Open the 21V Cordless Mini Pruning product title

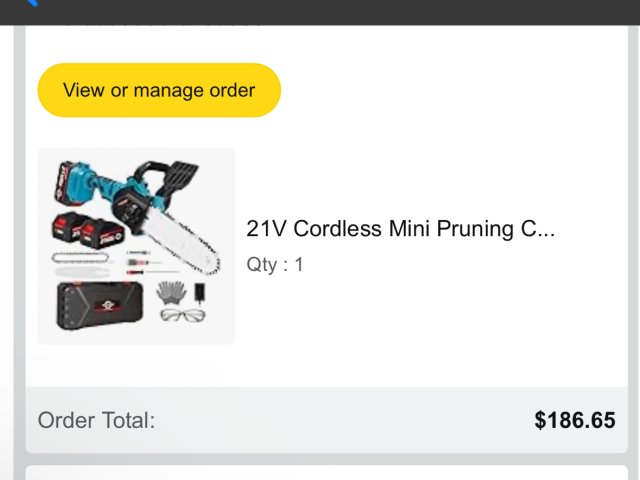pos(400,228)
